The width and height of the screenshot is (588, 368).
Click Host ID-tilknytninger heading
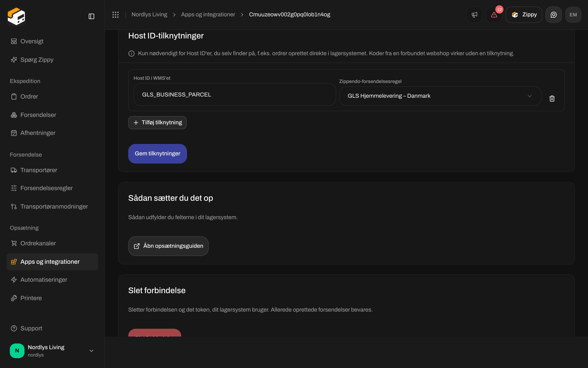point(166,36)
